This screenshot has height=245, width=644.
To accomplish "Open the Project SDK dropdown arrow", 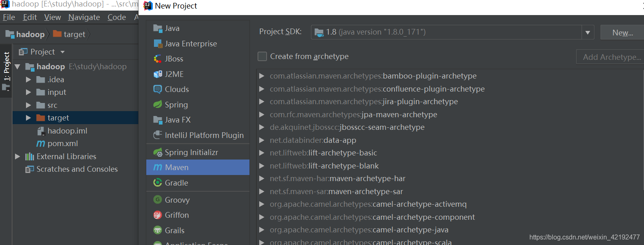I will [588, 32].
